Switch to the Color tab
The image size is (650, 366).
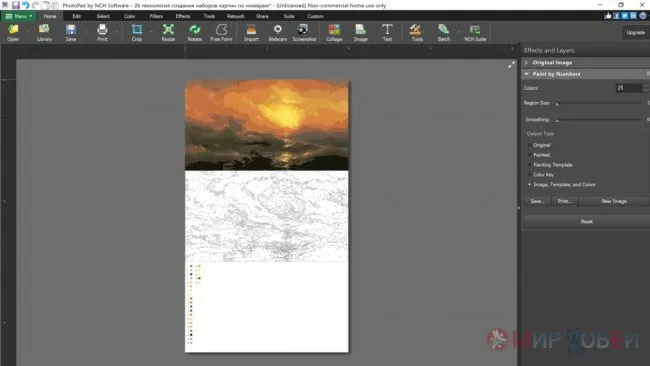(x=130, y=16)
